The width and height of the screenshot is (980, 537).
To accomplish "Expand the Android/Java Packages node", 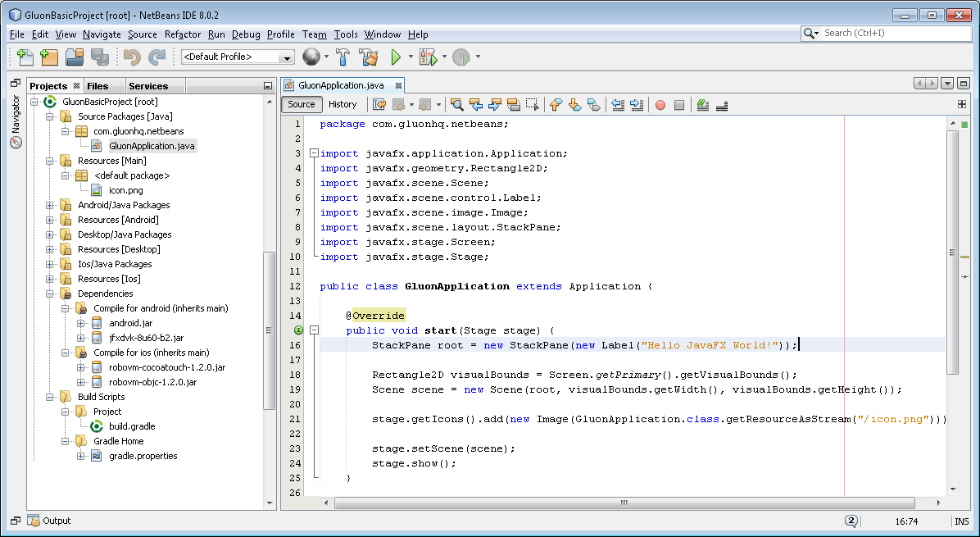I will (x=49, y=205).
